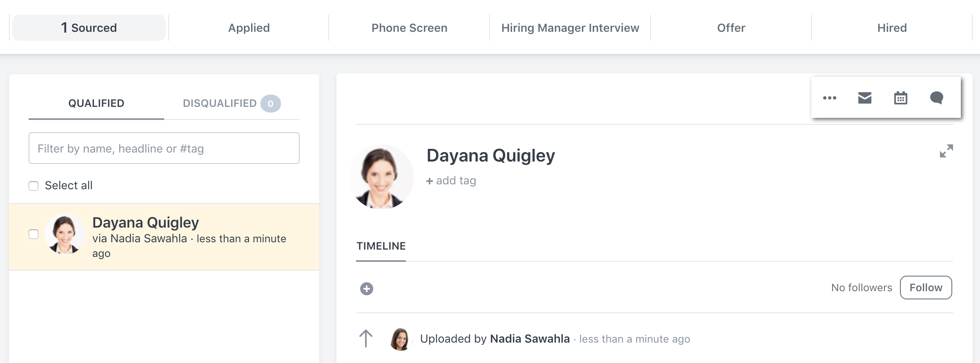Check the Select all checkbox
Screen dimensions: 980x363
33,186
